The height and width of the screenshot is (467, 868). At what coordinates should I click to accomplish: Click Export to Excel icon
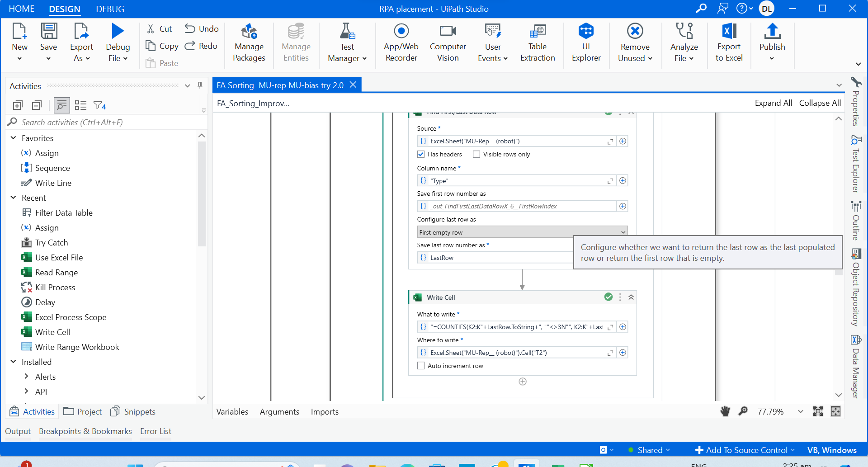click(x=729, y=31)
